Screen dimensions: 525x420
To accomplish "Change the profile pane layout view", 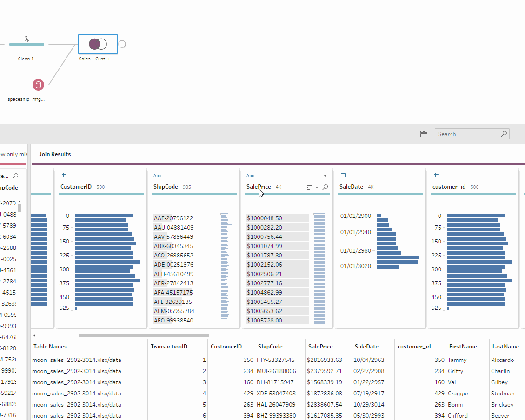I will (424, 133).
